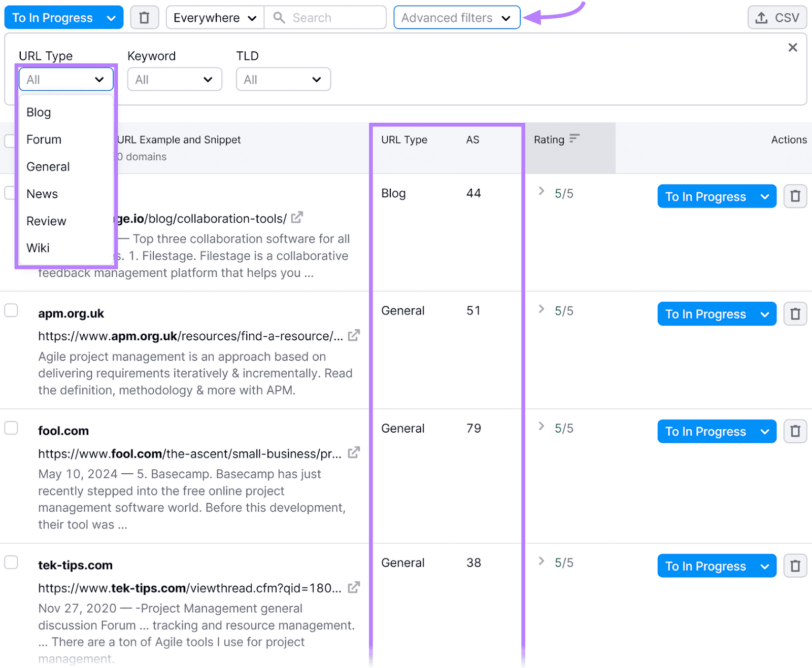Open fool.com URL external link icon
This screenshot has width=812, height=668.
(x=354, y=452)
